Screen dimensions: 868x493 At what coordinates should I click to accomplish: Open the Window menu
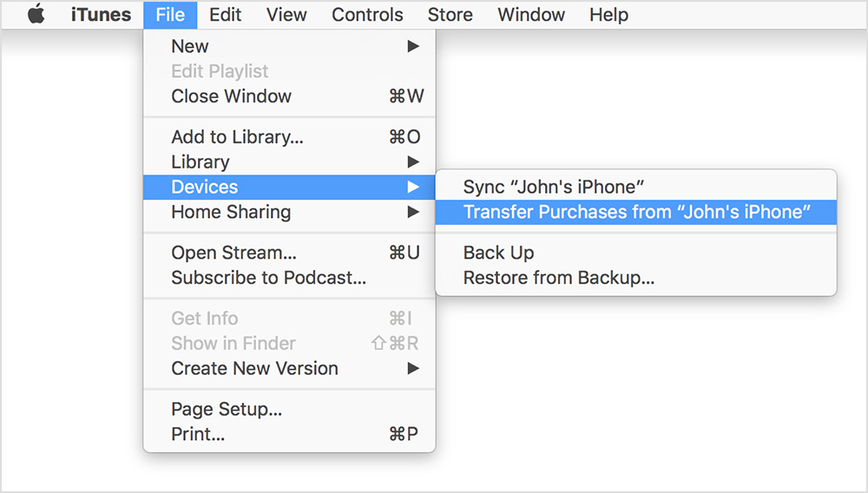[x=531, y=15]
